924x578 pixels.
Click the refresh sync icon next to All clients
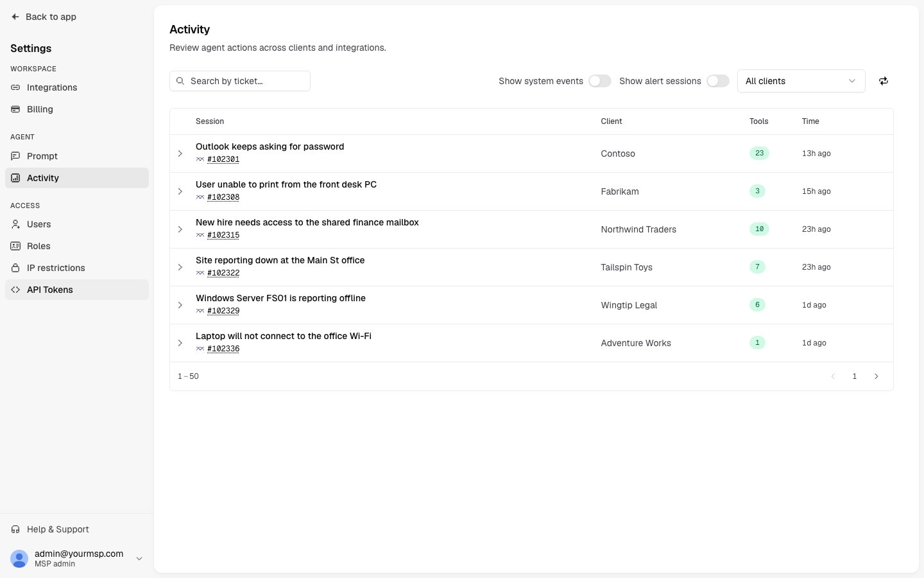click(x=884, y=81)
